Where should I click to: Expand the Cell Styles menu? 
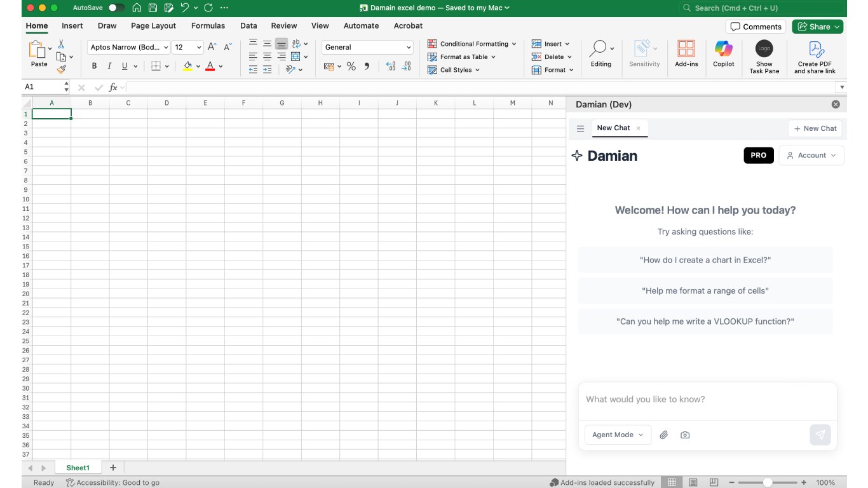point(454,70)
